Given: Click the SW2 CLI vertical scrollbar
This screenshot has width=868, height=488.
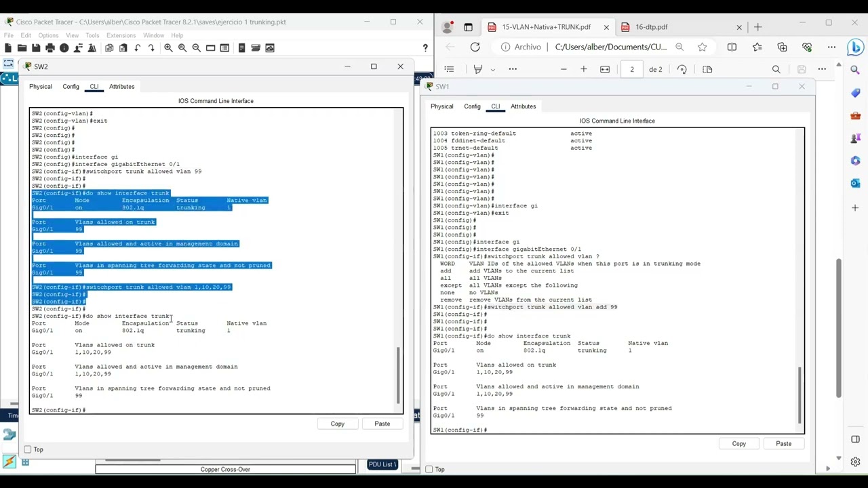Looking at the screenshot, I should [398, 375].
